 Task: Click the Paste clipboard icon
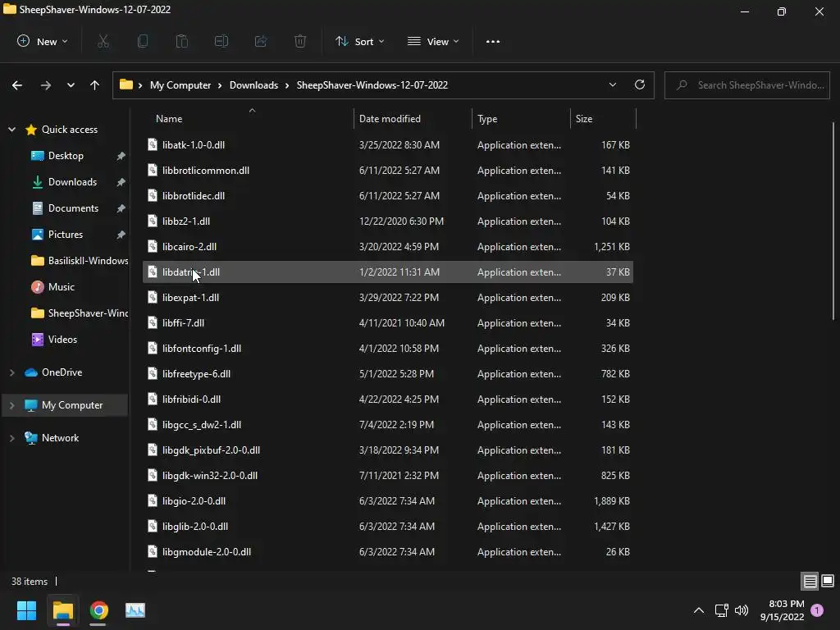point(182,41)
